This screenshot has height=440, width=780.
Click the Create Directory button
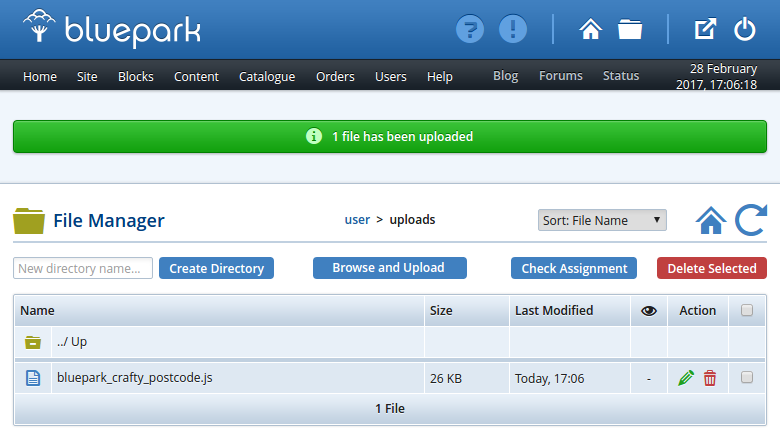click(216, 268)
